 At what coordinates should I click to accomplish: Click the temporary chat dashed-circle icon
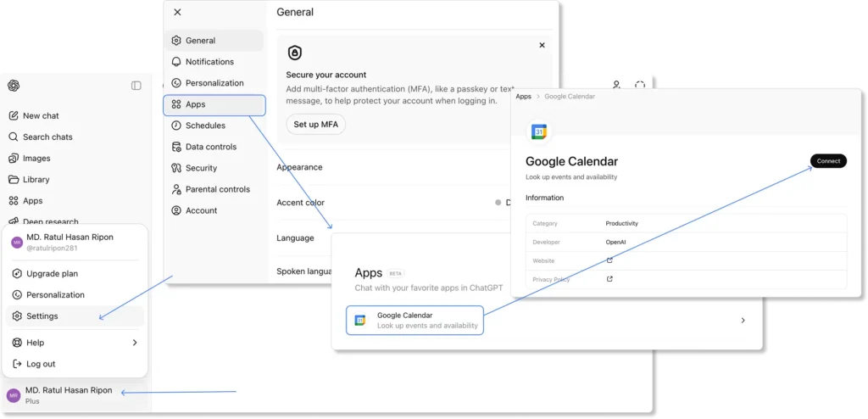pyautogui.click(x=640, y=86)
